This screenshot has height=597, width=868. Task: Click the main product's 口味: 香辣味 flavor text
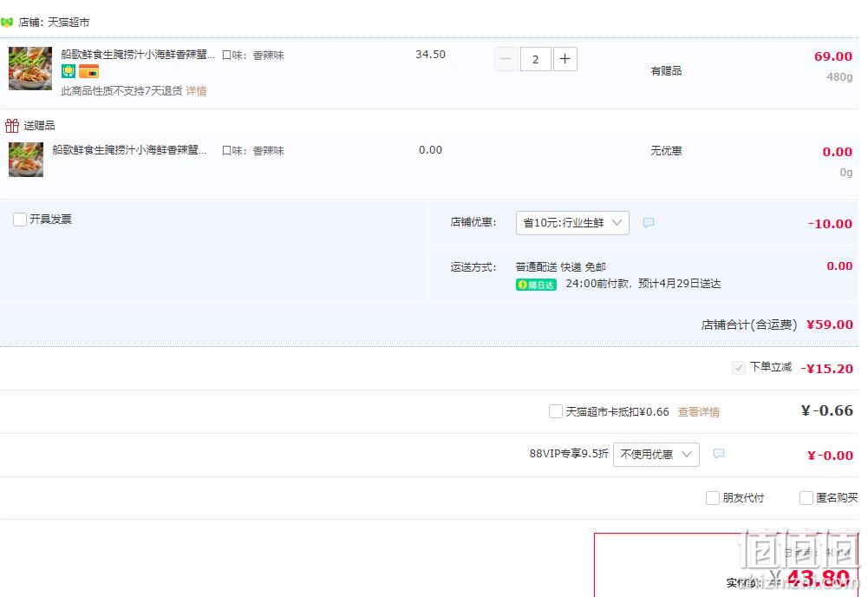point(253,56)
